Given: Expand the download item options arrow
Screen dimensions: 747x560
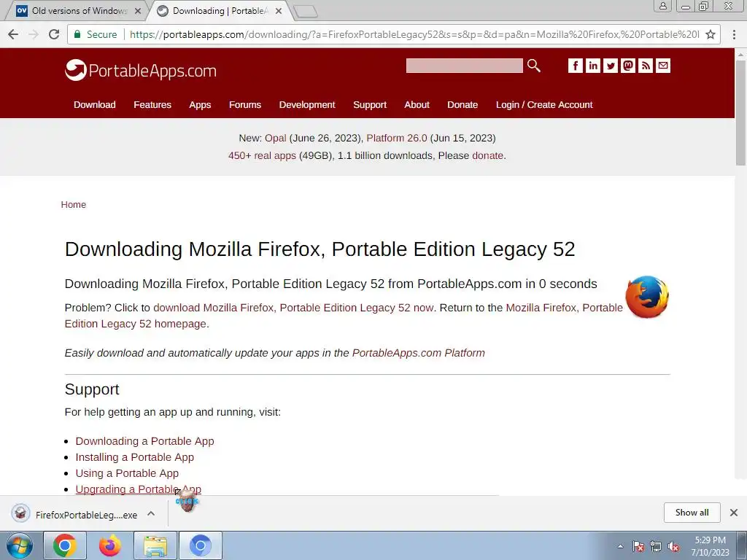Looking at the screenshot, I should click(151, 513).
